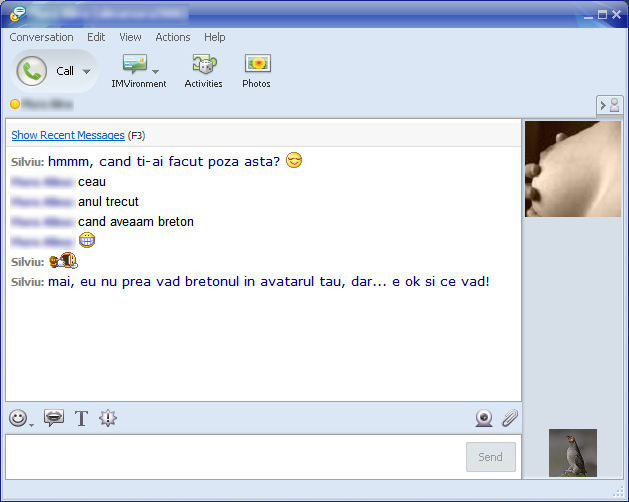The height and width of the screenshot is (502, 629).
Task: Expand the small arrow beside the smiley
Action: pyautogui.click(x=31, y=424)
